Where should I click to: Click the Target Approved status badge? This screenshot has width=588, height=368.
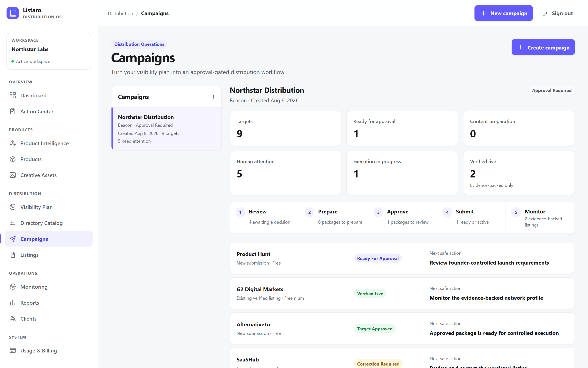[375, 329]
